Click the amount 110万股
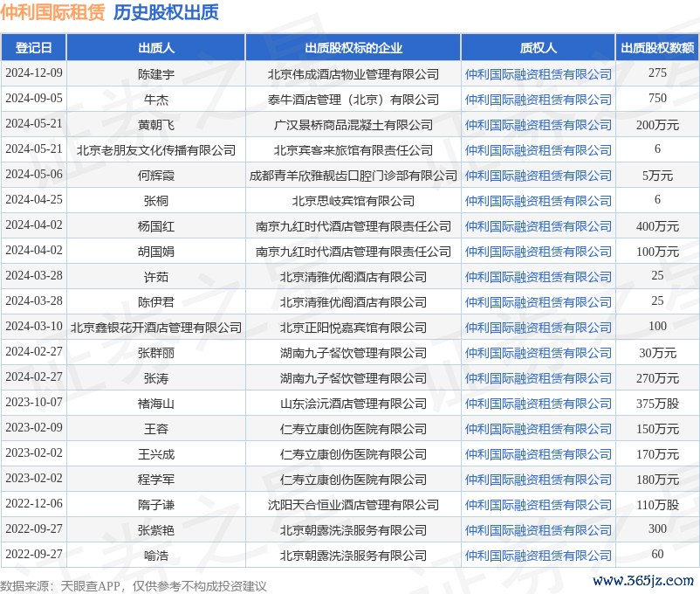The image size is (700, 594). 657,505
